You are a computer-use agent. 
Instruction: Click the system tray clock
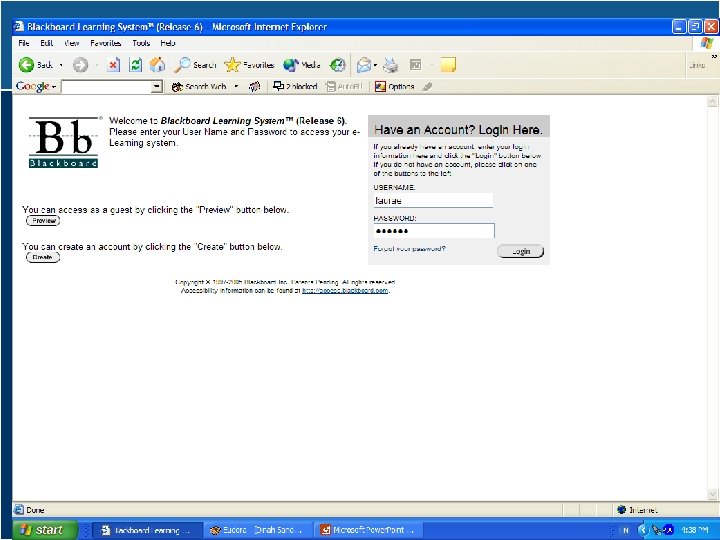pos(695,530)
